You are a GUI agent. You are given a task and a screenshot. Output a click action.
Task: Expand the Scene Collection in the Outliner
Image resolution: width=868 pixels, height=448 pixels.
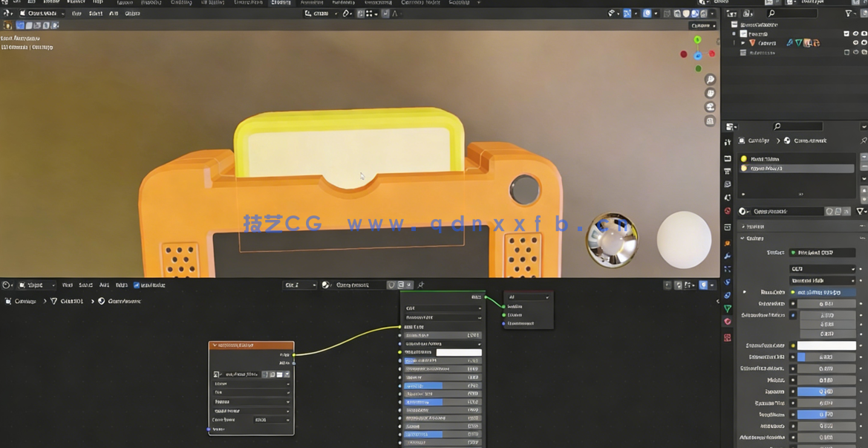(x=735, y=25)
